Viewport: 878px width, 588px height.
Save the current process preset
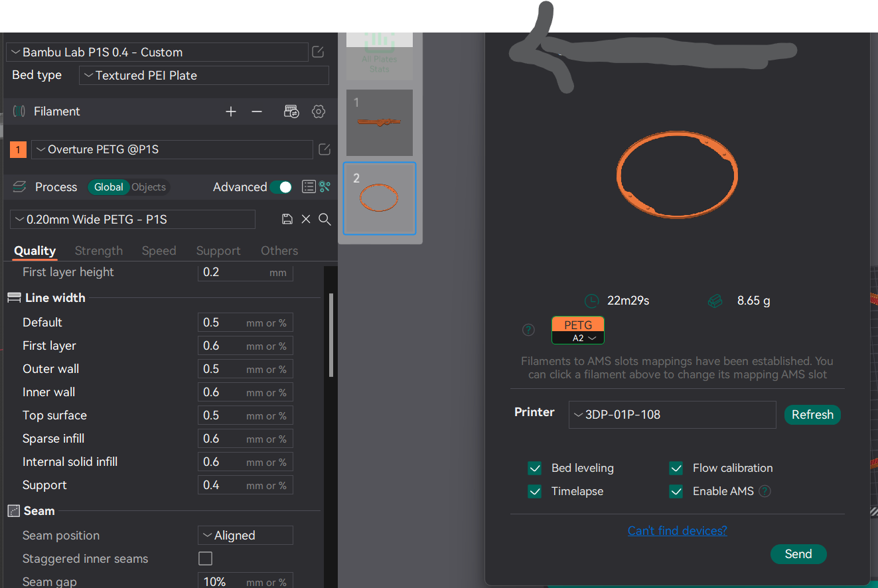[287, 218]
